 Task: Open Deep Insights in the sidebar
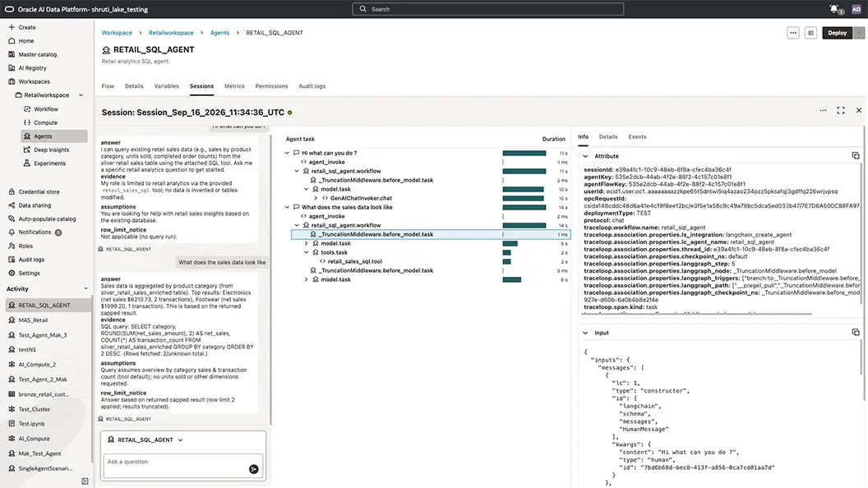pyautogui.click(x=51, y=150)
